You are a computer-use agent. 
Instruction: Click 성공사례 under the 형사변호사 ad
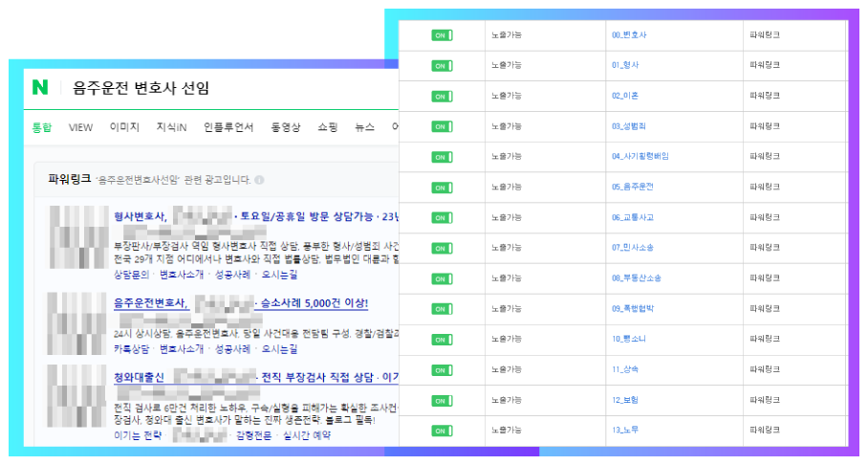(x=232, y=275)
